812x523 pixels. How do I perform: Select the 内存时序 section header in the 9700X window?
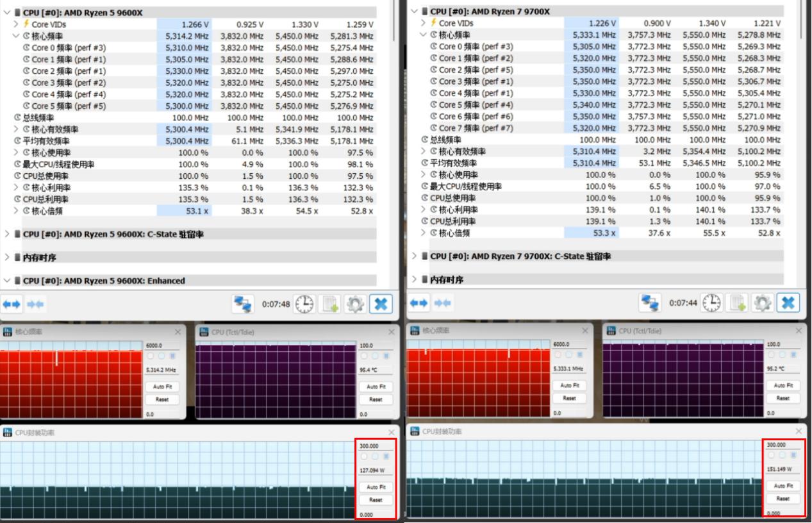447,279
